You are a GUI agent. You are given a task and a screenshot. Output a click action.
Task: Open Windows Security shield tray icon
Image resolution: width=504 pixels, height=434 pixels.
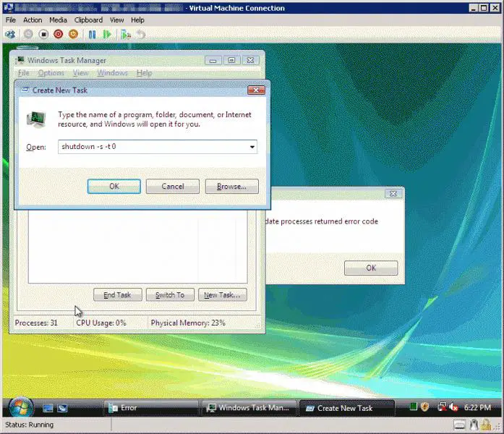tap(424, 407)
